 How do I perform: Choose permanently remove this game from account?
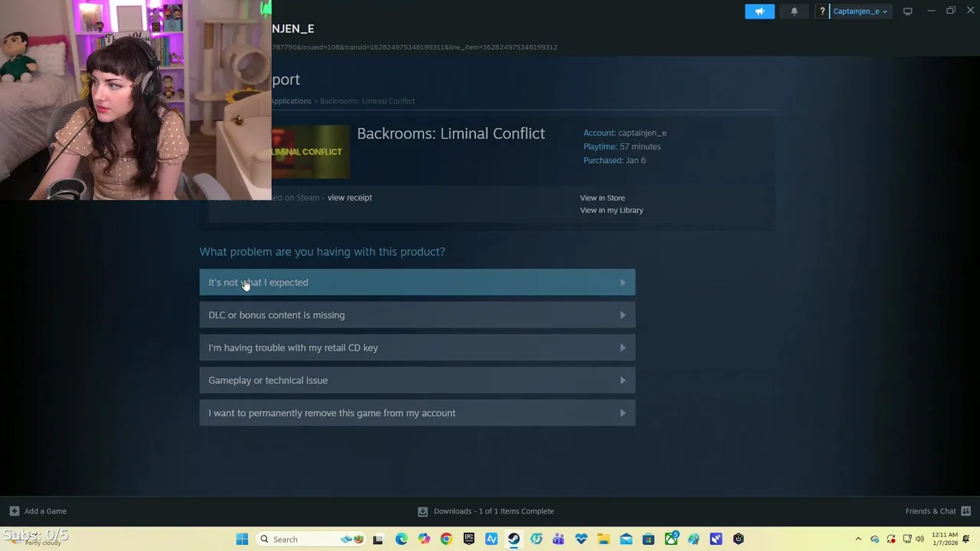click(x=417, y=413)
